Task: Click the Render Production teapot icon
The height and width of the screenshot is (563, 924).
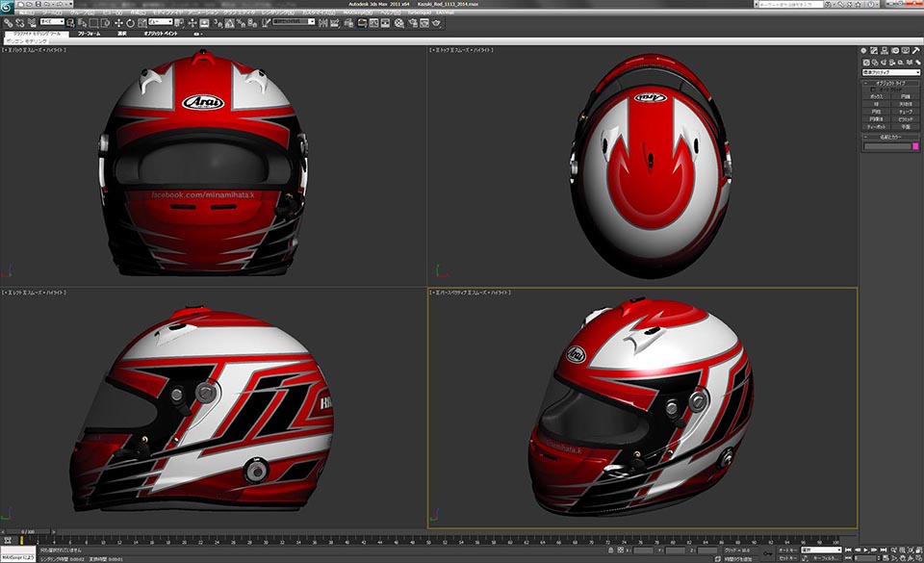Action: 436,23
